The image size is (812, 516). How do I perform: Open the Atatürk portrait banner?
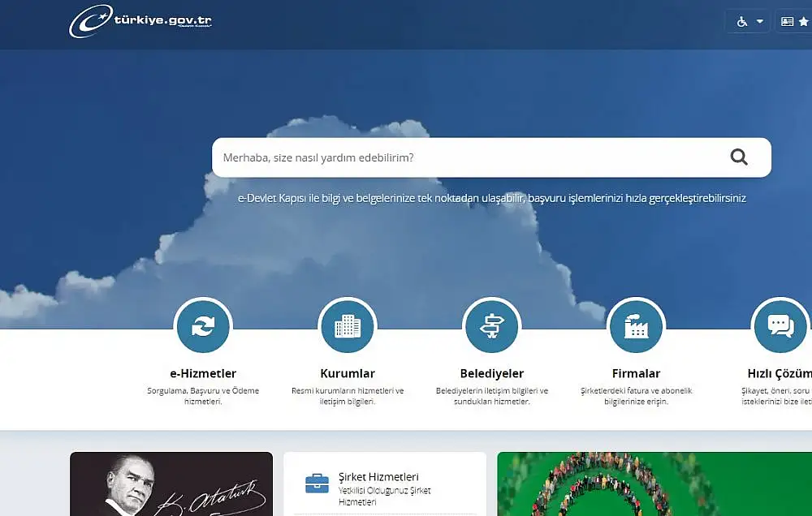tap(171, 484)
